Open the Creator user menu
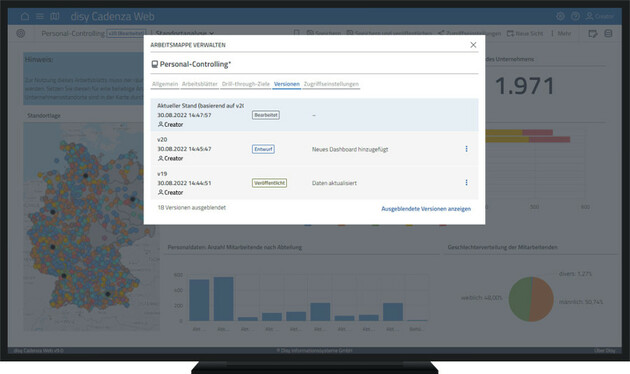Viewport: 630px width, 374px height. 599,16
